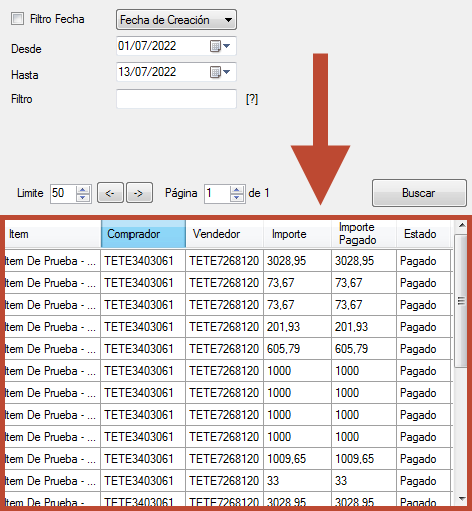Click the vertical scrollbar thumb of the grid

(461, 301)
